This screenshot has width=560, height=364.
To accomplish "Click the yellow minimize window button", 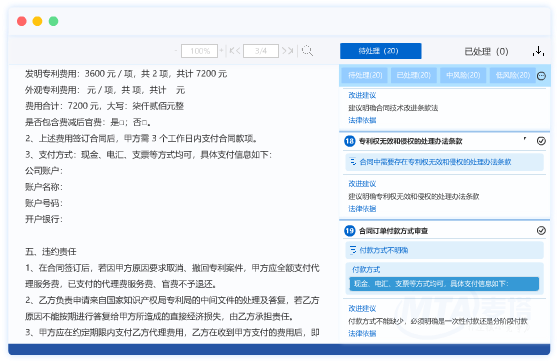I will [38, 21].
